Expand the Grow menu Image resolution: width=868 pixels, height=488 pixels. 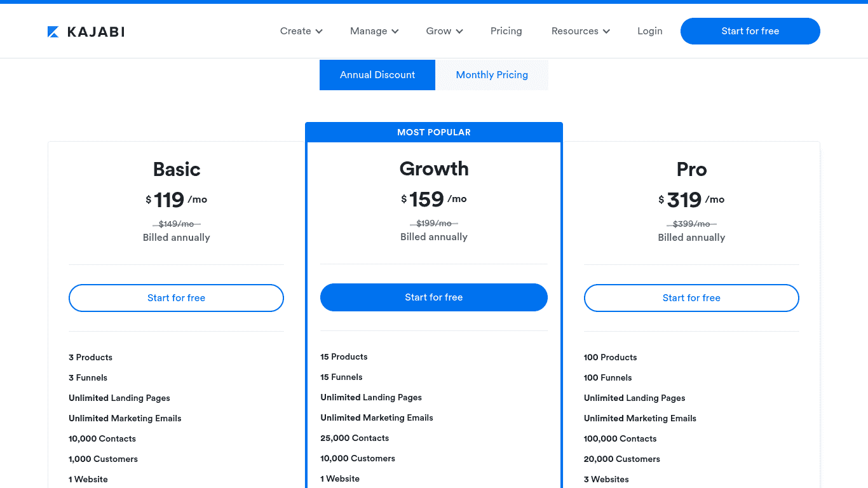click(444, 31)
